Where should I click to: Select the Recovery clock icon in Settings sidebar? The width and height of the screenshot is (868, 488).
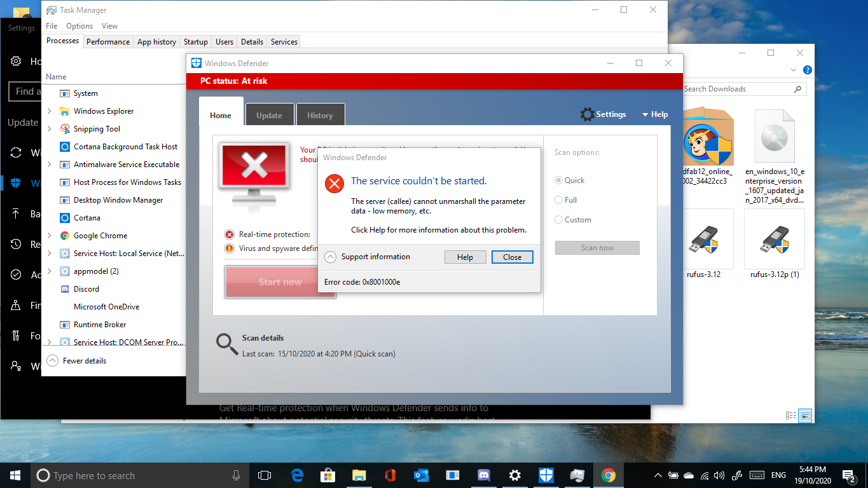[17, 244]
